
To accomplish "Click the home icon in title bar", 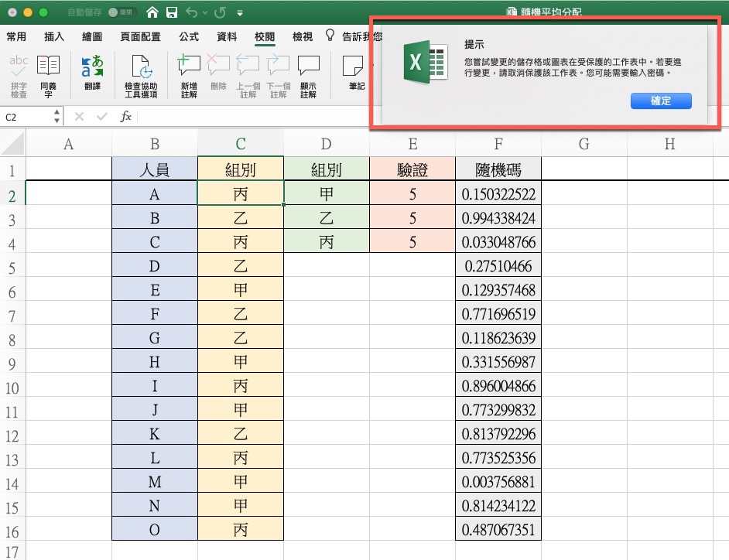I will pos(153,12).
